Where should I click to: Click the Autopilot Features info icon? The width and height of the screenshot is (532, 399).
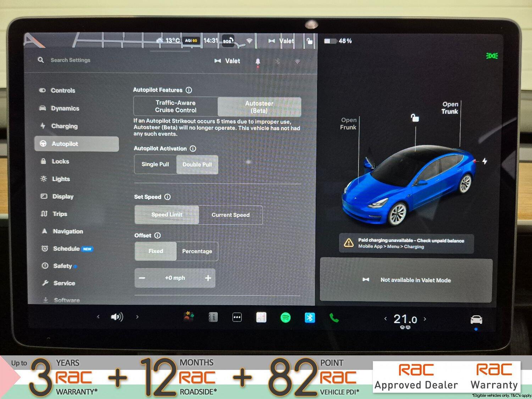click(189, 90)
